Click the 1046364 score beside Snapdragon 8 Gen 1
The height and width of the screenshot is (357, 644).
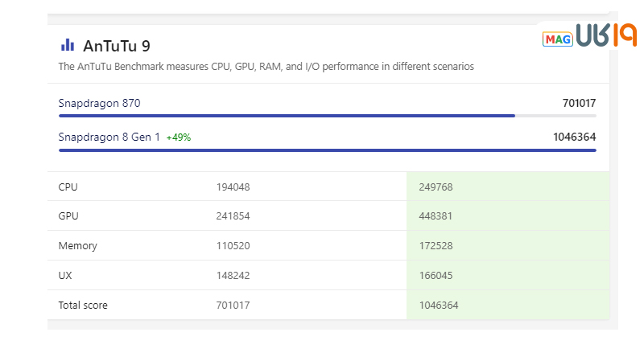[x=574, y=137]
